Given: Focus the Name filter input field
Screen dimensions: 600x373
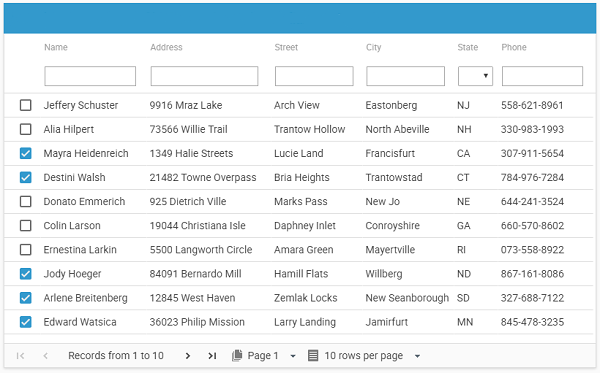Looking at the screenshot, I should [x=90, y=76].
